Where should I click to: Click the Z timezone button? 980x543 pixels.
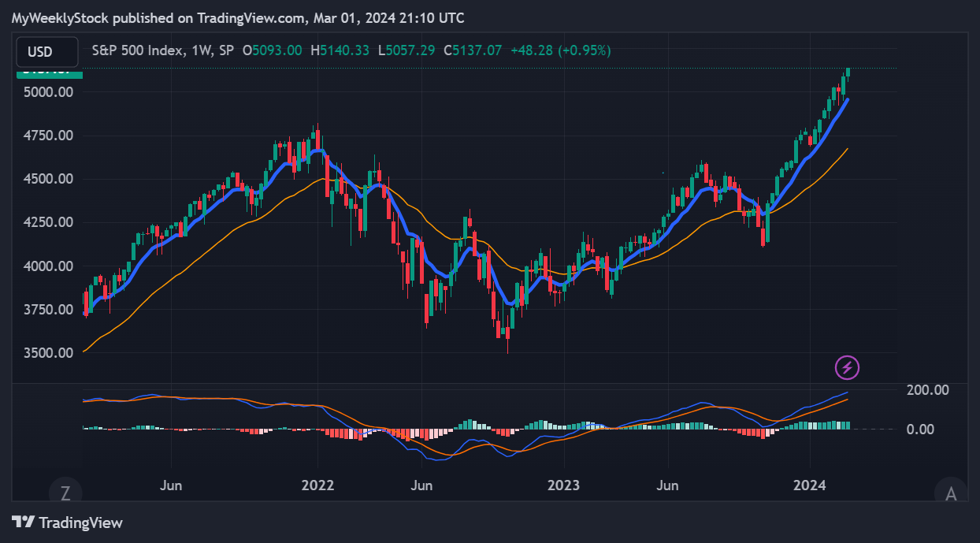[65, 493]
